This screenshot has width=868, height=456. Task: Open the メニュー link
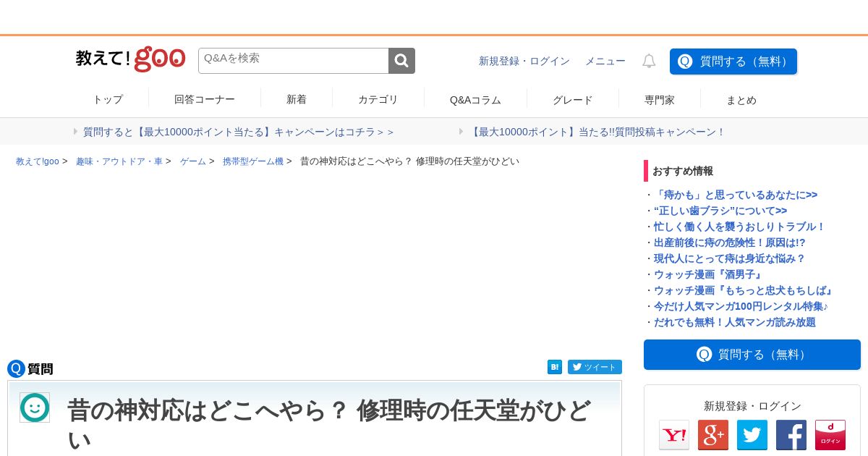605,62
